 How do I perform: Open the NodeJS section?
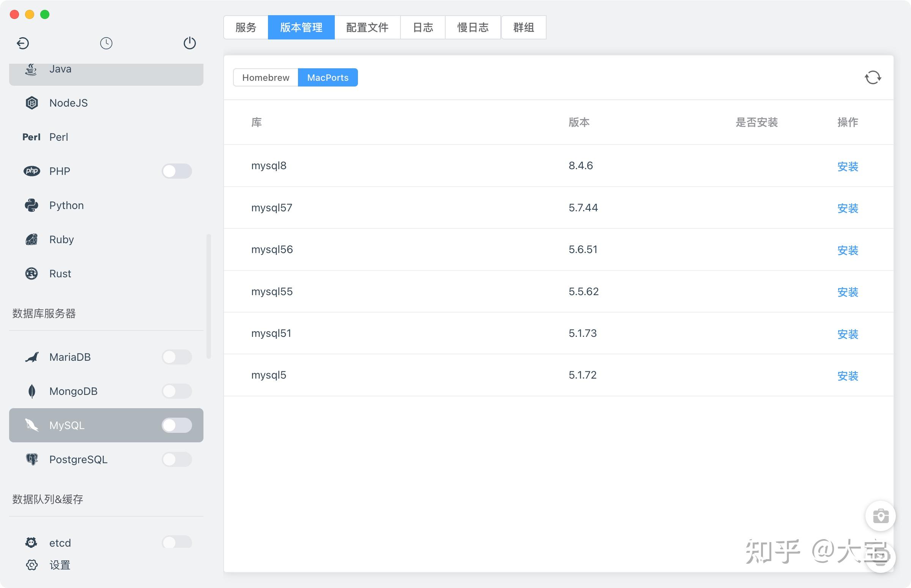click(x=68, y=103)
